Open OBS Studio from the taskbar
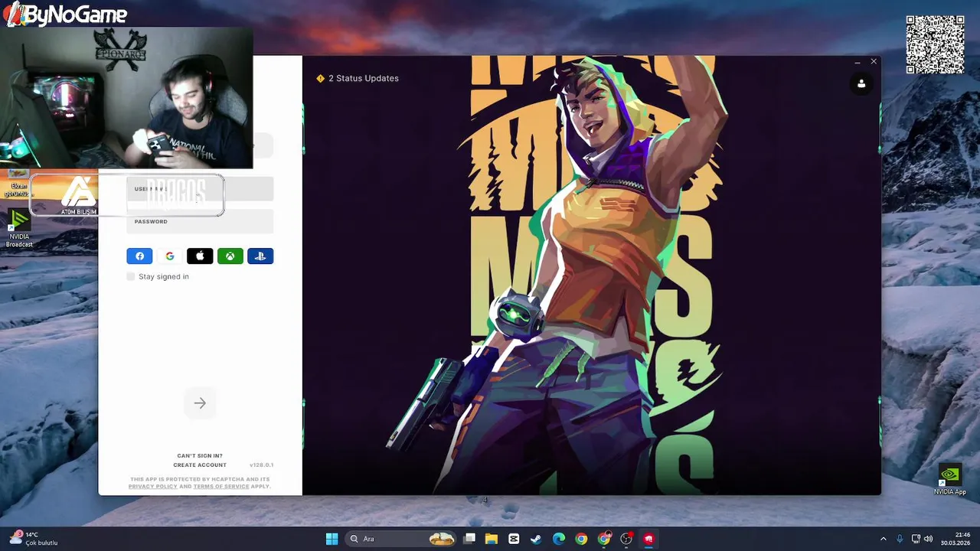The height and width of the screenshot is (551, 980). click(x=626, y=539)
